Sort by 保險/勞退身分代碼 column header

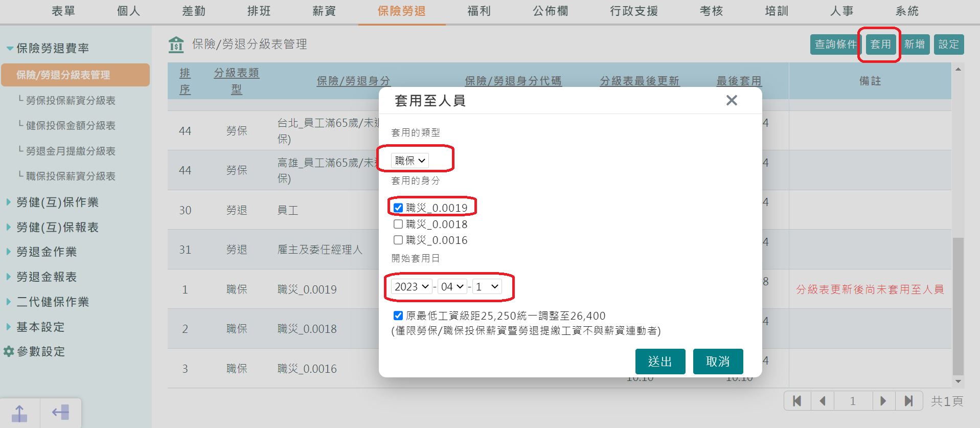pos(513,81)
